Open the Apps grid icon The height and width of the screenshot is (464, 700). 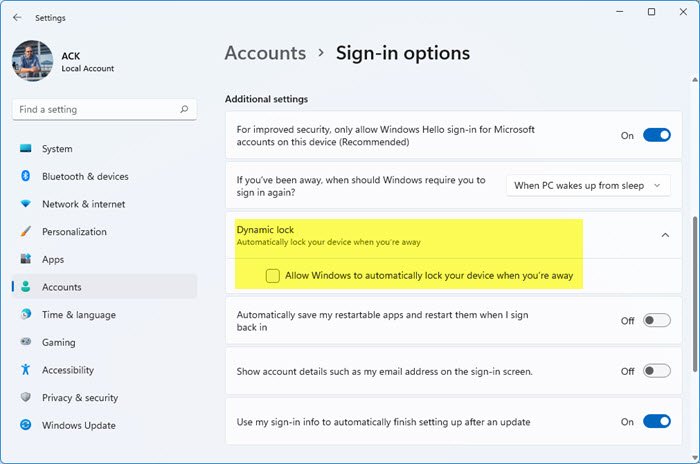pos(26,260)
